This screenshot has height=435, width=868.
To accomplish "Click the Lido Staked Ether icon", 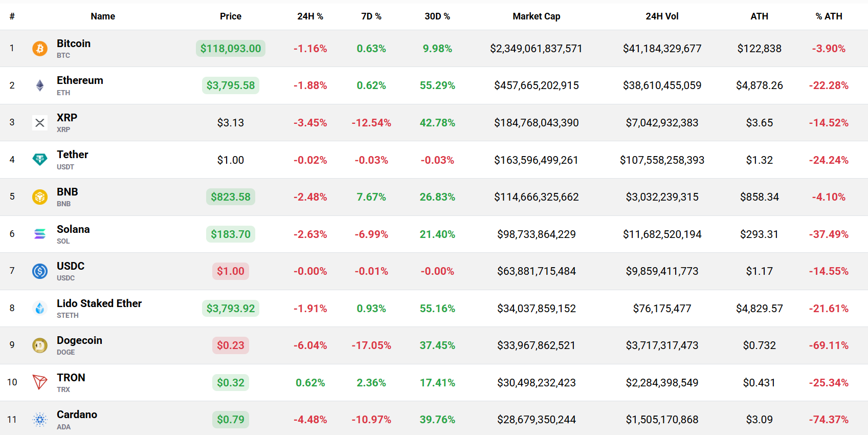I will coord(40,308).
